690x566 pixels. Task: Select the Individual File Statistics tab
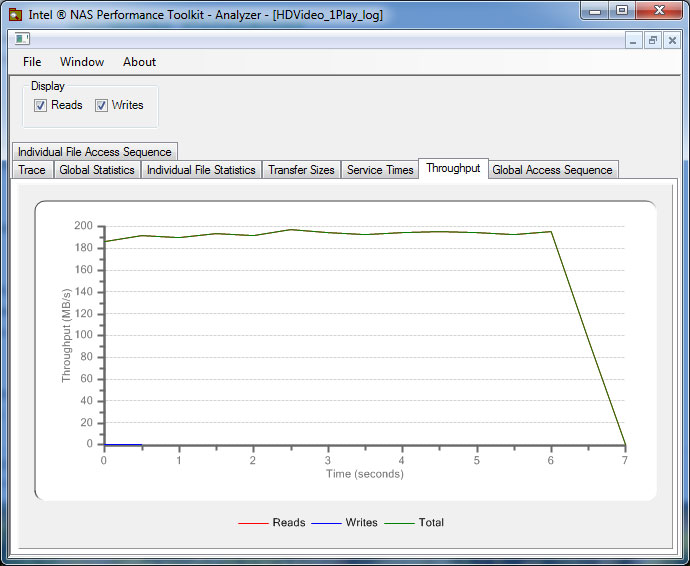click(x=201, y=170)
